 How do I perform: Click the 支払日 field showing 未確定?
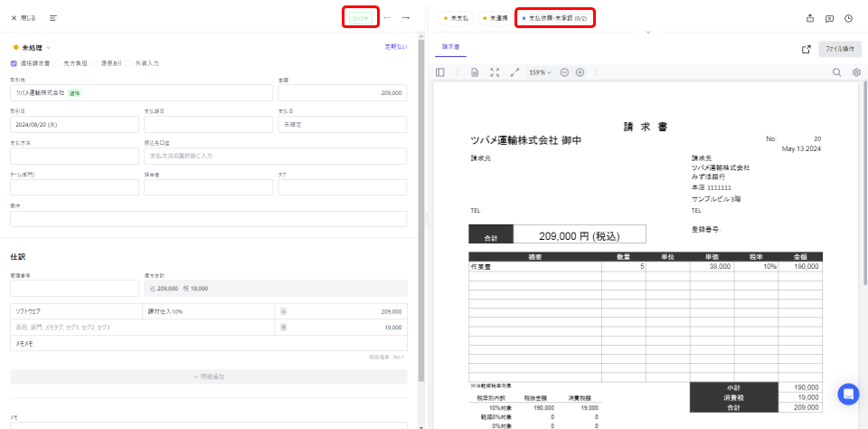(x=342, y=124)
